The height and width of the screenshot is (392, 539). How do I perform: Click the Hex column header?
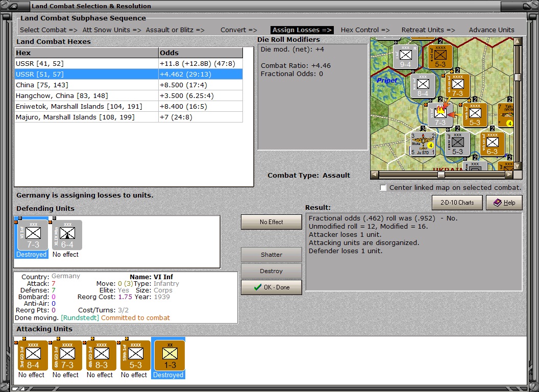coord(86,53)
